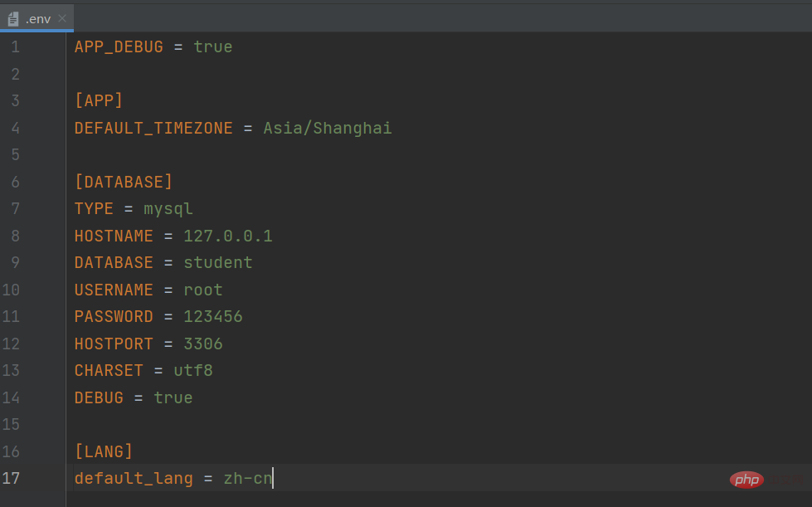Place cursor in the 123456 password value

(x=213, y=316)
